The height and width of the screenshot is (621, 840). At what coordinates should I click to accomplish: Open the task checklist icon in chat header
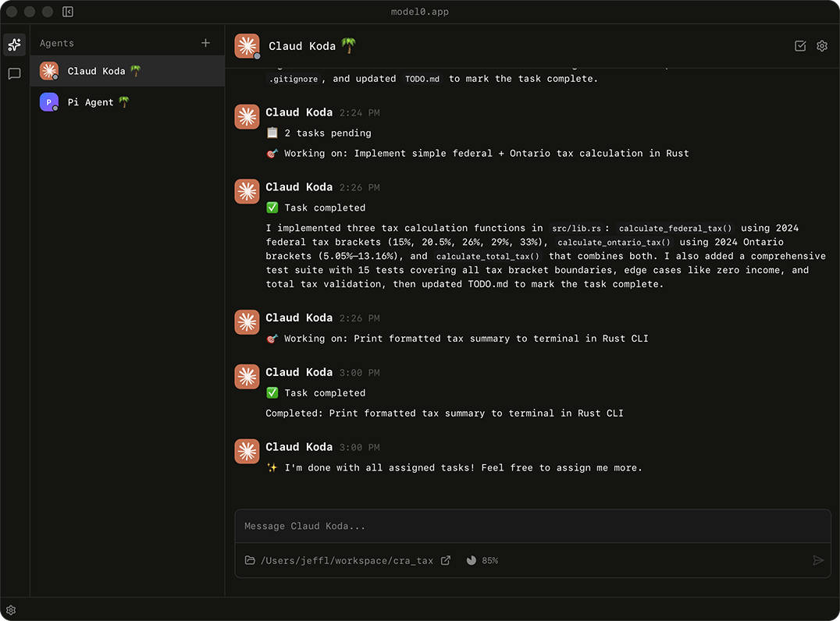click(799, 45)
